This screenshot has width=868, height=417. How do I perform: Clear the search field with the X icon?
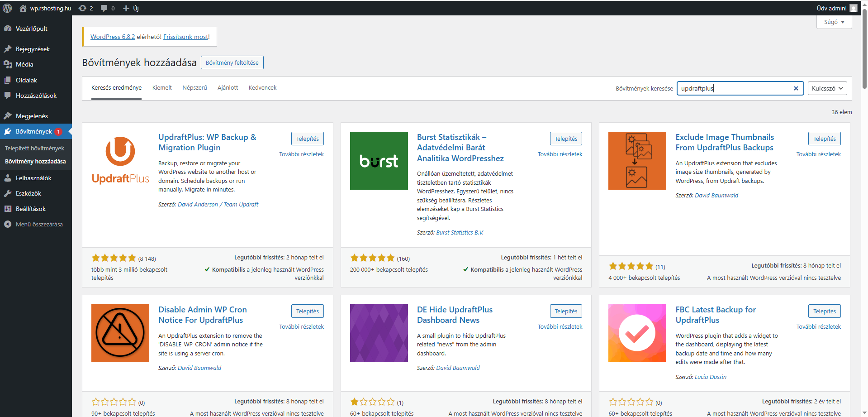click(796, 88)
